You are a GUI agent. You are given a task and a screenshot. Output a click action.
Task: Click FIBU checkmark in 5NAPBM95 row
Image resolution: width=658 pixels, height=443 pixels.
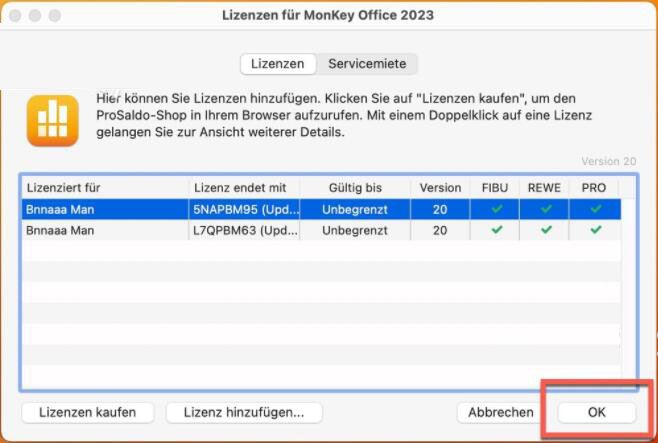coord(497,208)
